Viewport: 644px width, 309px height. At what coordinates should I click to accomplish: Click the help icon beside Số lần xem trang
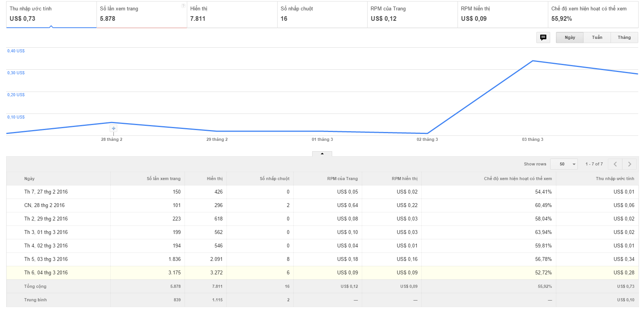(x=183, y=6)
